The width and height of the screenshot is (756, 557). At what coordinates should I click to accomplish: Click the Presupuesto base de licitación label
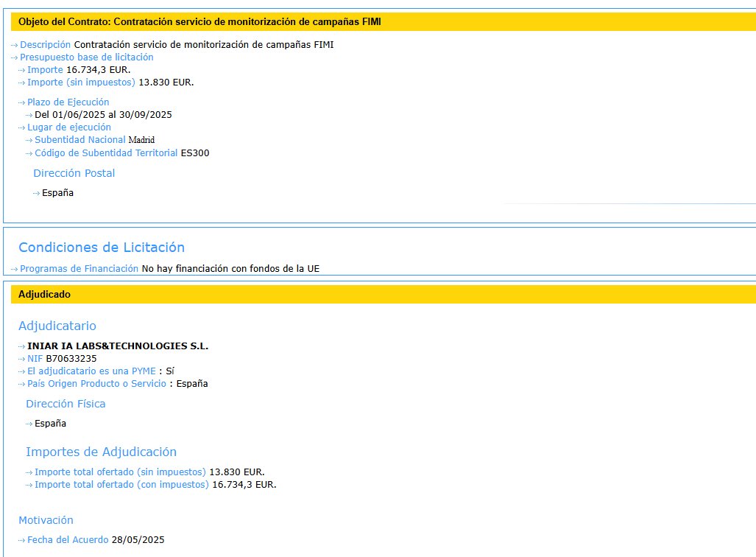point(86,57)
